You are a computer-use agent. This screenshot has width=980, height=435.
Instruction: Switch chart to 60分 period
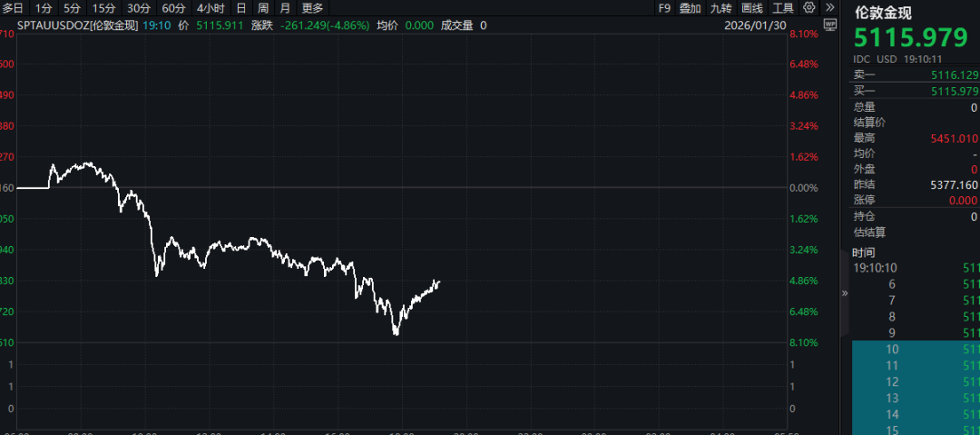tap(173, 8)
